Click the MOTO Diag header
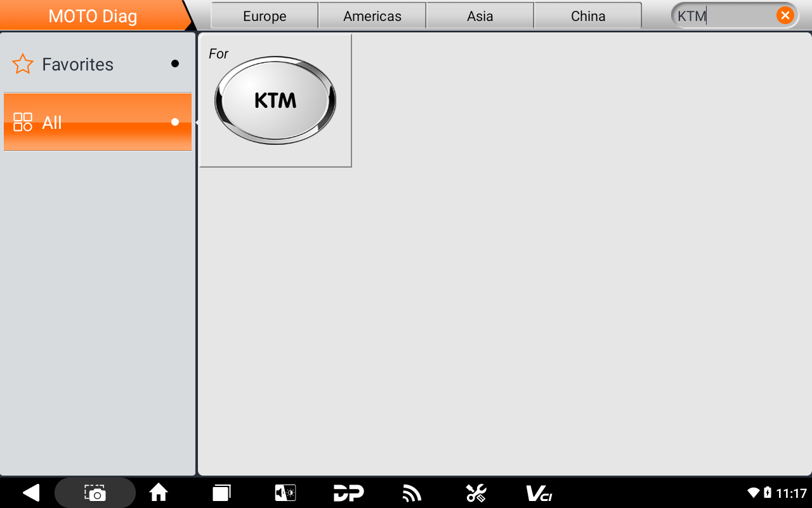The height and width of the screenshot is (508, 812). [93, 16]
